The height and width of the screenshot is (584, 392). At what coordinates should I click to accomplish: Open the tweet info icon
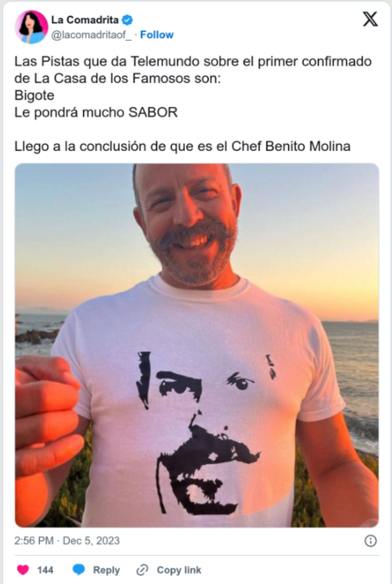tap(370, 541)
